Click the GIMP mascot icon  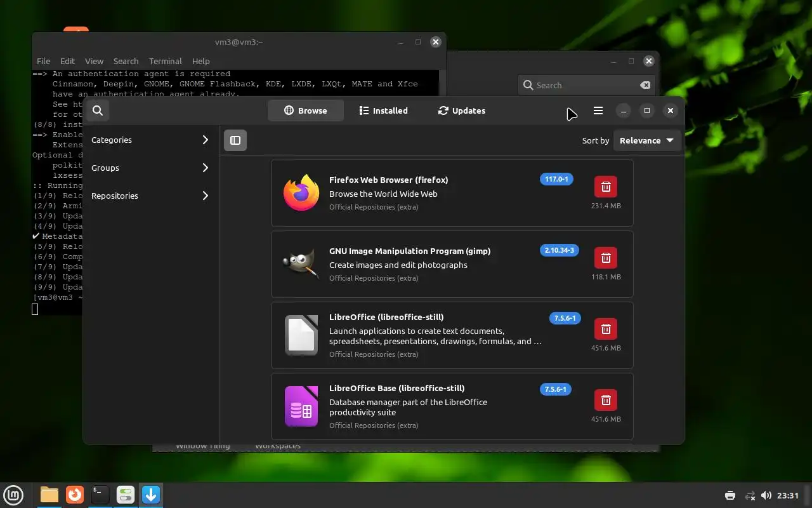[301, 264]
